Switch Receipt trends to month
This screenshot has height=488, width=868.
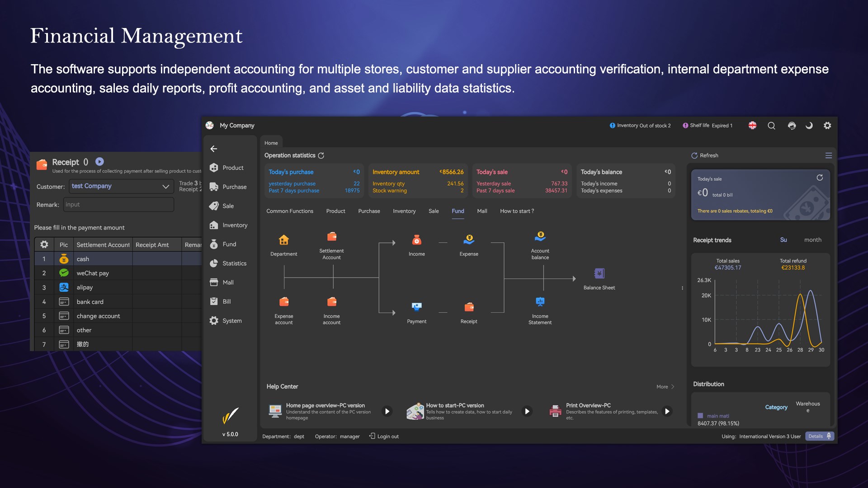click(x=812, y=240)
